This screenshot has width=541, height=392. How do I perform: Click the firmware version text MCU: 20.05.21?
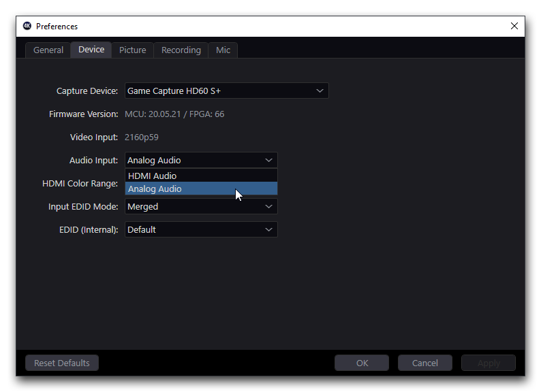point(153,114)
